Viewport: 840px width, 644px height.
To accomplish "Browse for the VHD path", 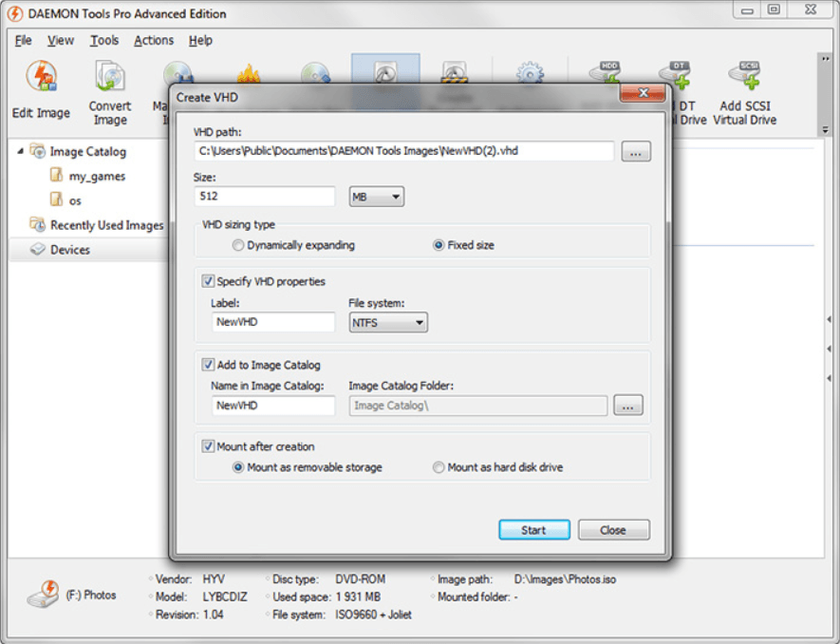I will tap(636, 152).
